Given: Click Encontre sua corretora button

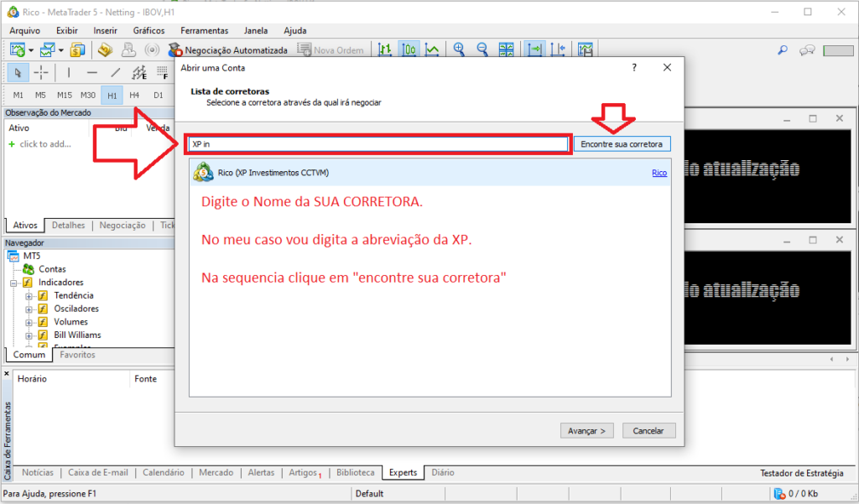Looking at the screenshot, I should 622,144.
